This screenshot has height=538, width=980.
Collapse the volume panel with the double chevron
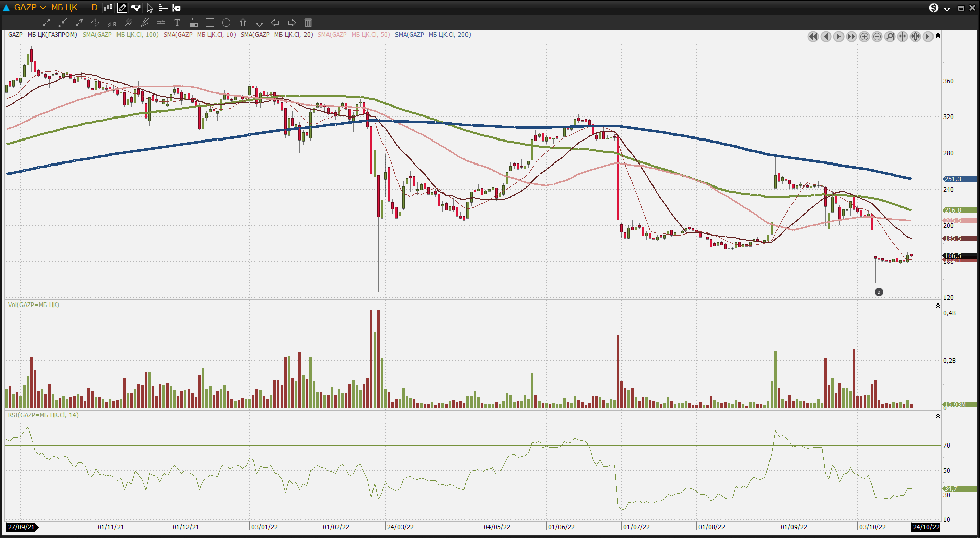[938, 306]
